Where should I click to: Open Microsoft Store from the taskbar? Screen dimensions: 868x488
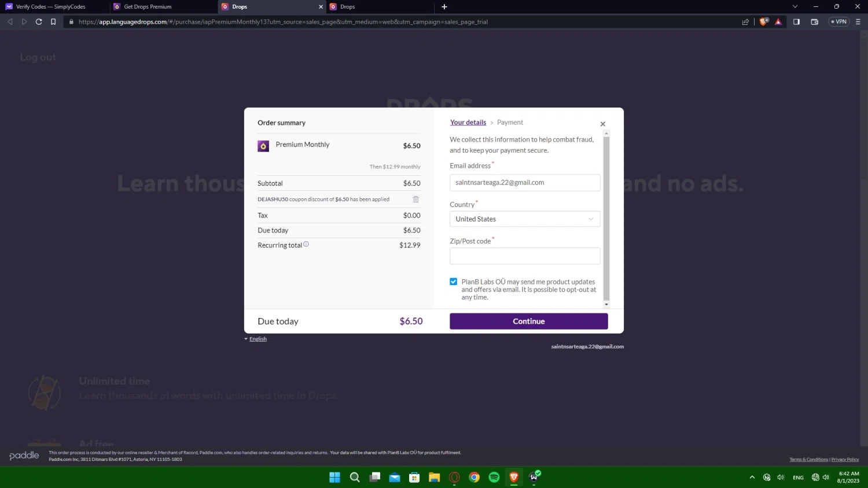pyautogui.click(x=414, y=478)
